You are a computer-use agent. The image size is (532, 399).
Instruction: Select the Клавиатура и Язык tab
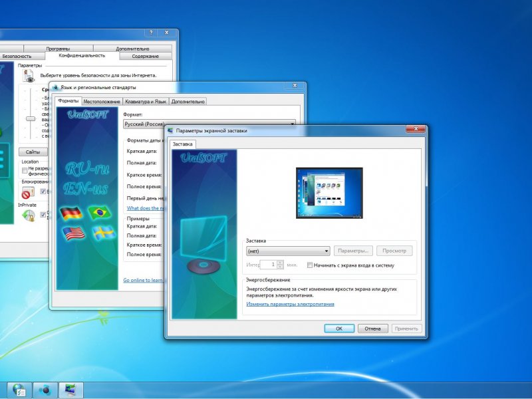coord(146,102)
